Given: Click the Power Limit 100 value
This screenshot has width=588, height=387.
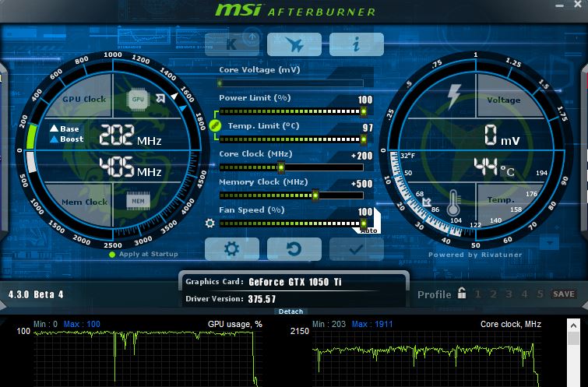Looking at the screenshot, I should pos(365,100).
